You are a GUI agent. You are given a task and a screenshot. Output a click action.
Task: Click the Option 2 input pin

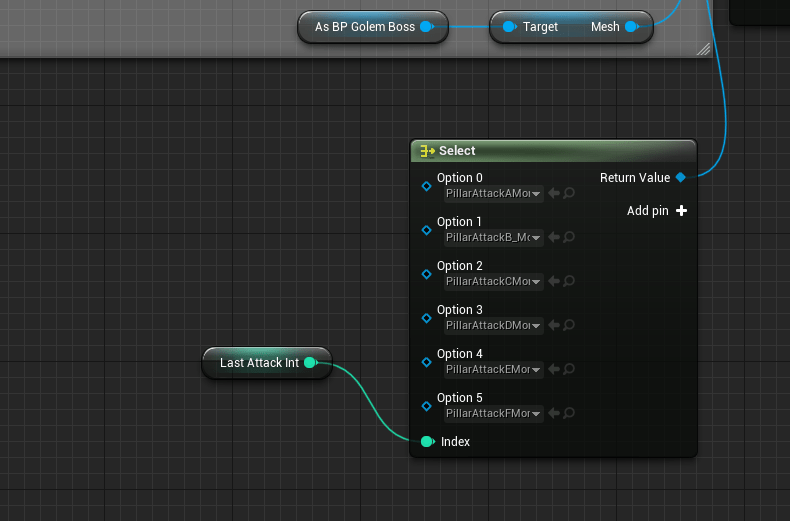426,274
